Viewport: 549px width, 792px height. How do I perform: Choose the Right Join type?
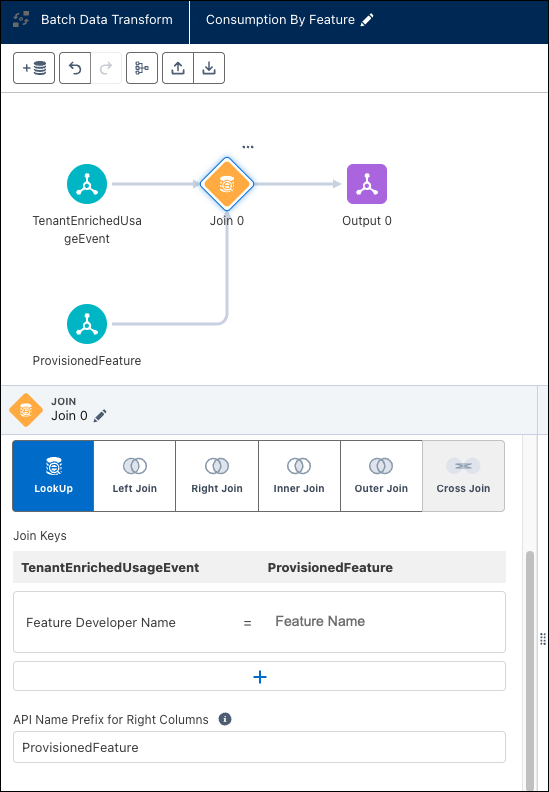[217, 476]
